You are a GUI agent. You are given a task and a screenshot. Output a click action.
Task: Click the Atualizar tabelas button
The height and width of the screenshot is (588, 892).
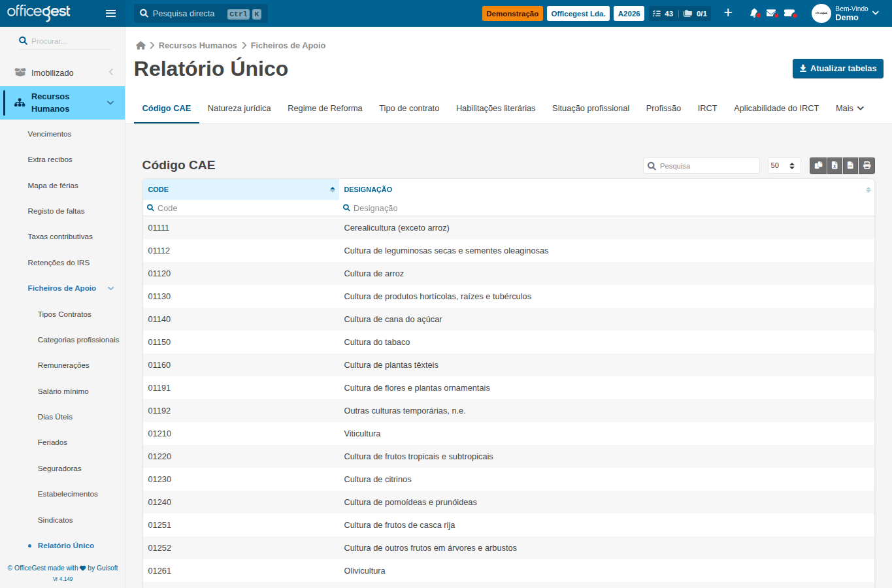click(838, 69)
